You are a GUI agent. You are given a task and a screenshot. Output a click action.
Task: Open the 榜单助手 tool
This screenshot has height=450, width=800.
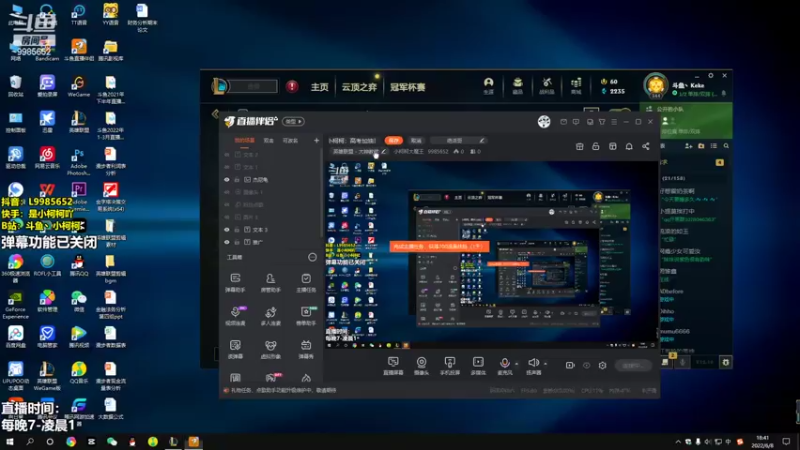tap(306, 316)
